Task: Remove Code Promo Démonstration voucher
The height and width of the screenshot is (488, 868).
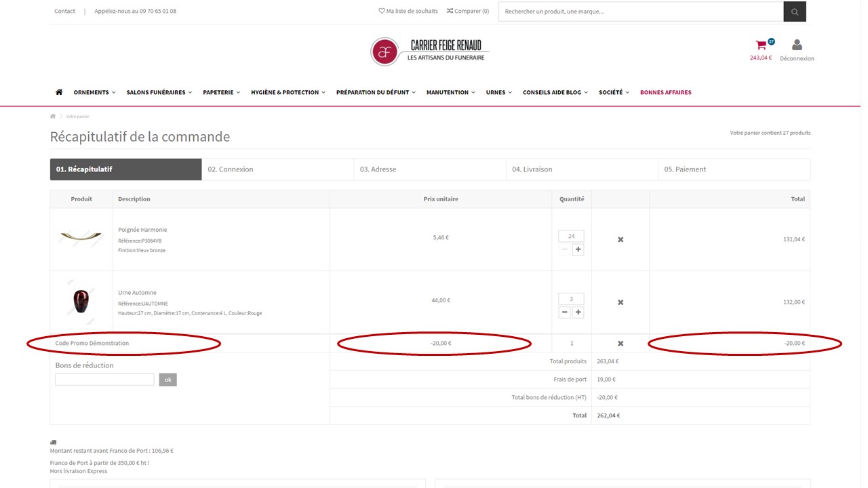Action: pos(620,344)
